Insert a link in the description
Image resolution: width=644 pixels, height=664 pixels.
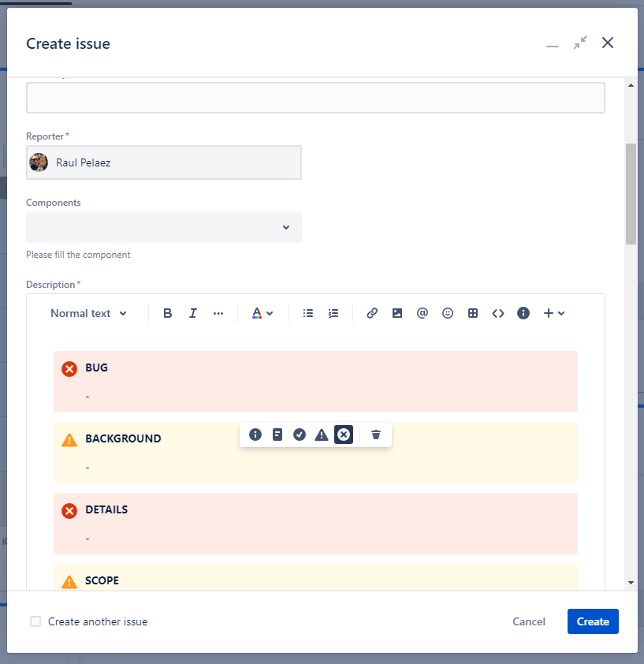pyautogui.click(x=372, y=313)
